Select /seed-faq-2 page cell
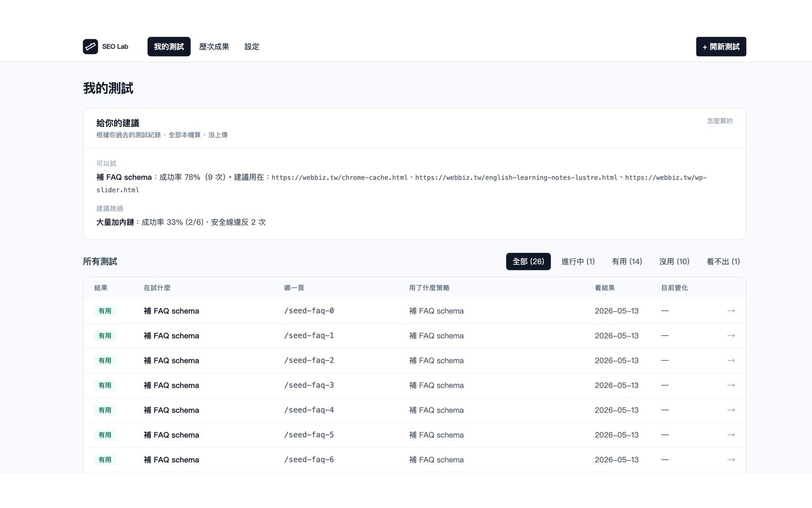812x508 pixels. coord(309,360)
